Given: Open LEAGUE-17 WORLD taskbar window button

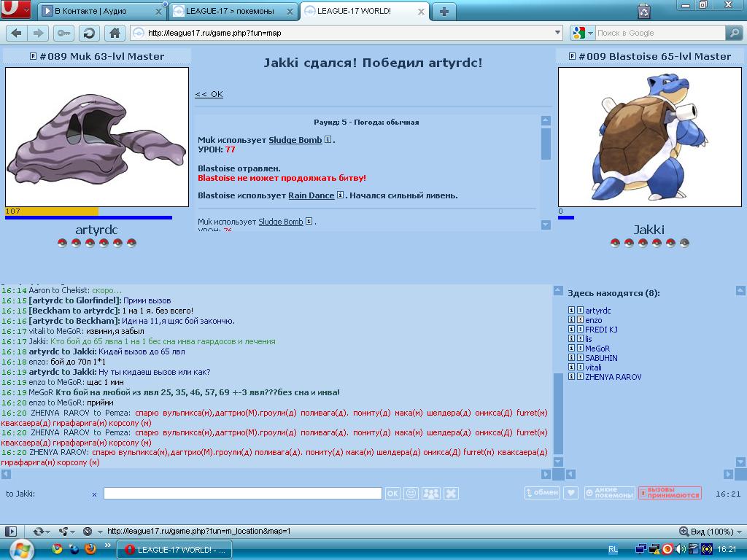Looking at the screenshot, I should click(175, 550).
